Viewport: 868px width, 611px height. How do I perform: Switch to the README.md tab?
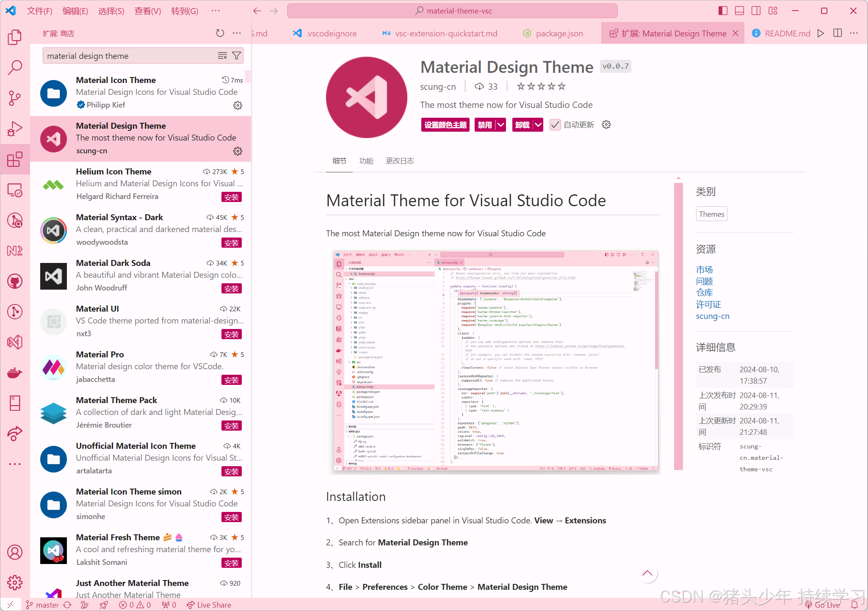click(782, 33)
